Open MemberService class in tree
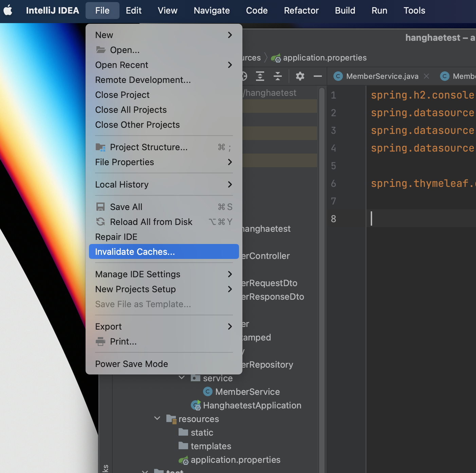476x473 pixels. tap(248, 392)
